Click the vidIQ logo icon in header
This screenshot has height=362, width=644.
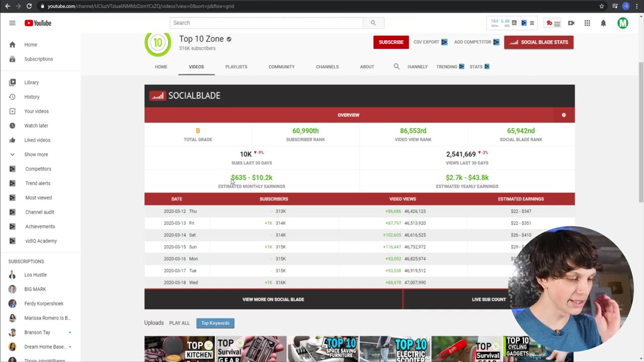pyautogui.click(x=524, y=23)
